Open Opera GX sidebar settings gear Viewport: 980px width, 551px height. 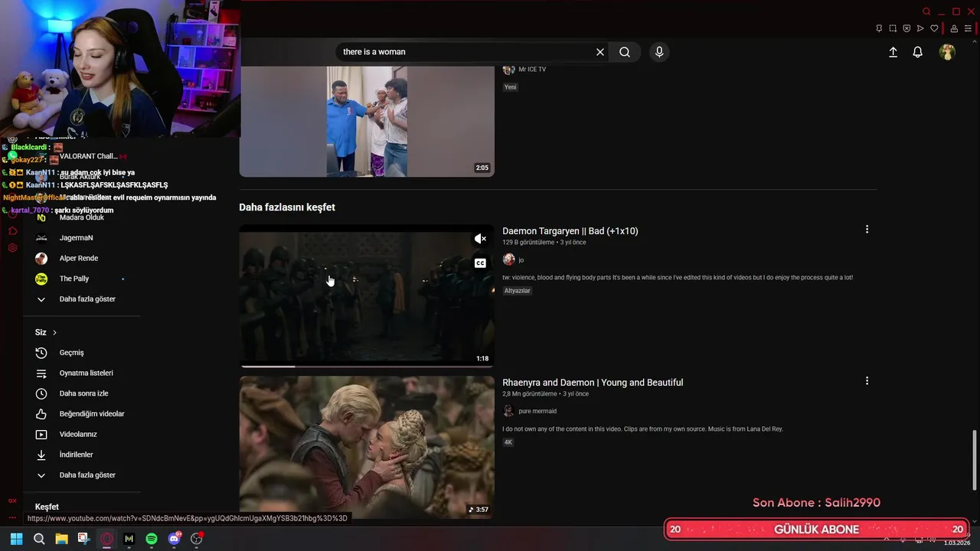point(12,248)
